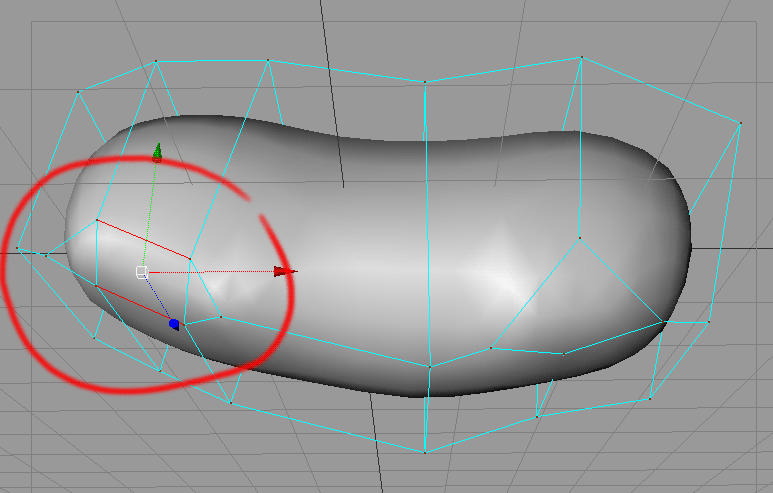Select the top-center cage vertex above the mesh dip
The width and height of the screenshot is (773, 493).
(425, 81)
